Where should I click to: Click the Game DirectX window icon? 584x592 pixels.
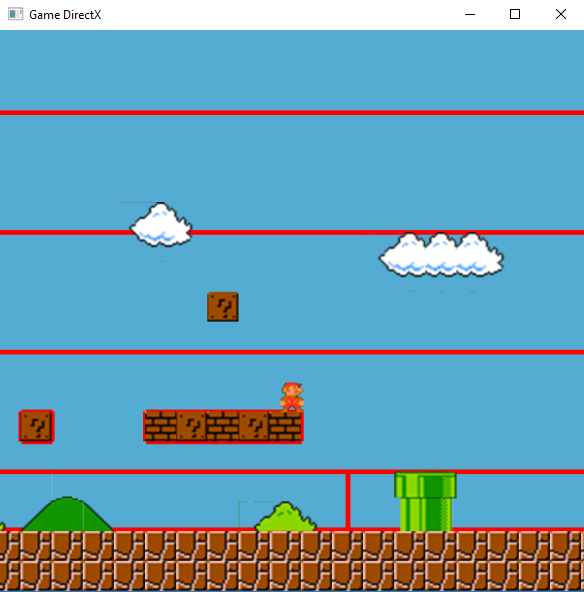click(15, 14)
